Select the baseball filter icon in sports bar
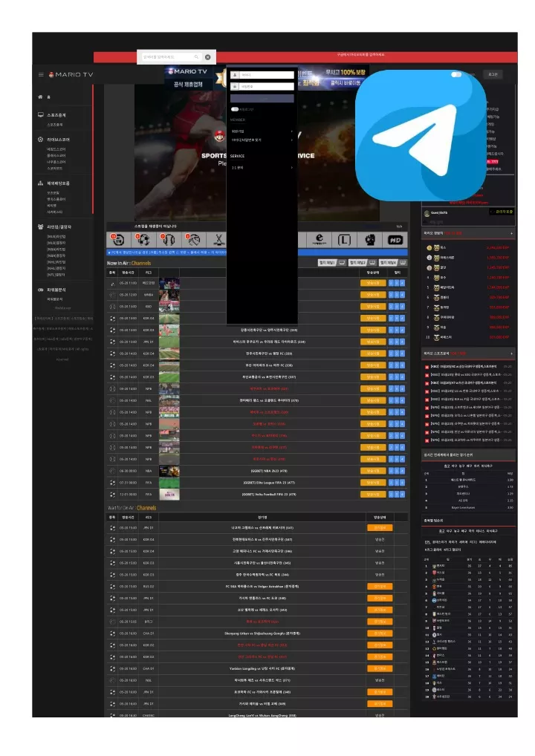Screen dimensions: 535x756 coord(193,239)
